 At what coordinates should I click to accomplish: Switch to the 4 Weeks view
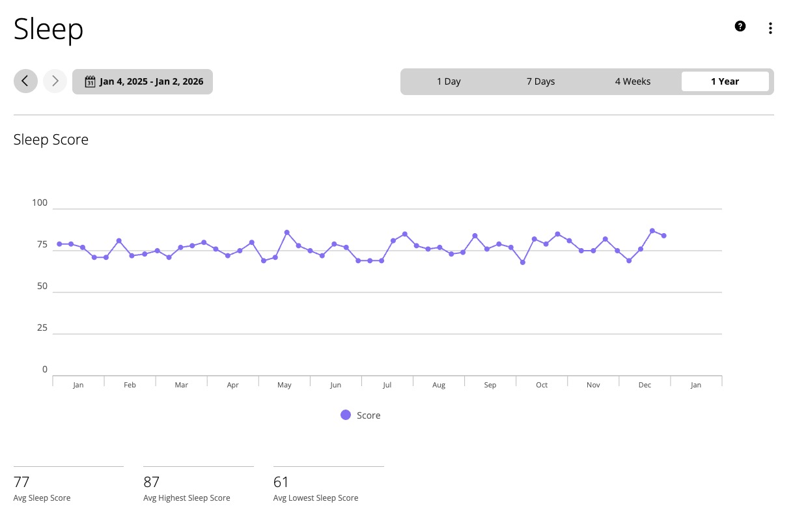point(633,81)
